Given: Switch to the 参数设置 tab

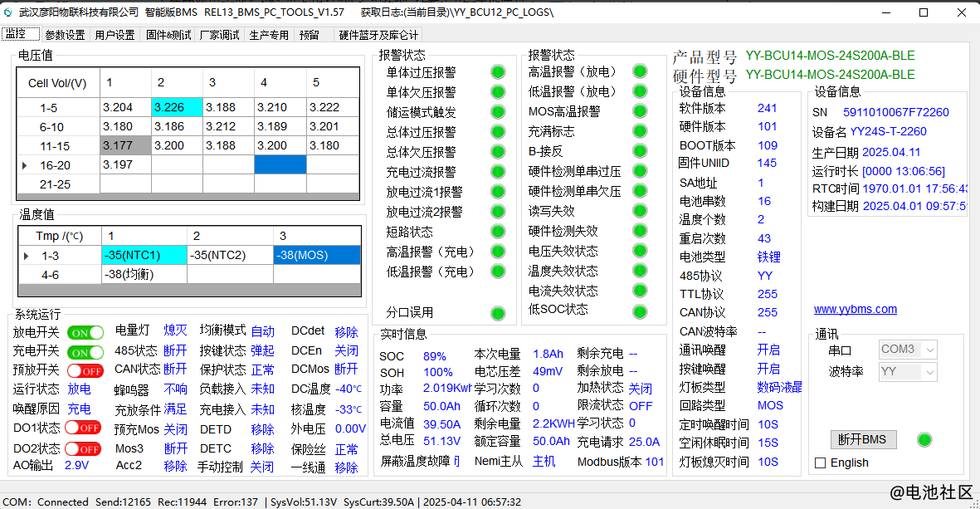Looking at the screenshot, I should point(65,35).
